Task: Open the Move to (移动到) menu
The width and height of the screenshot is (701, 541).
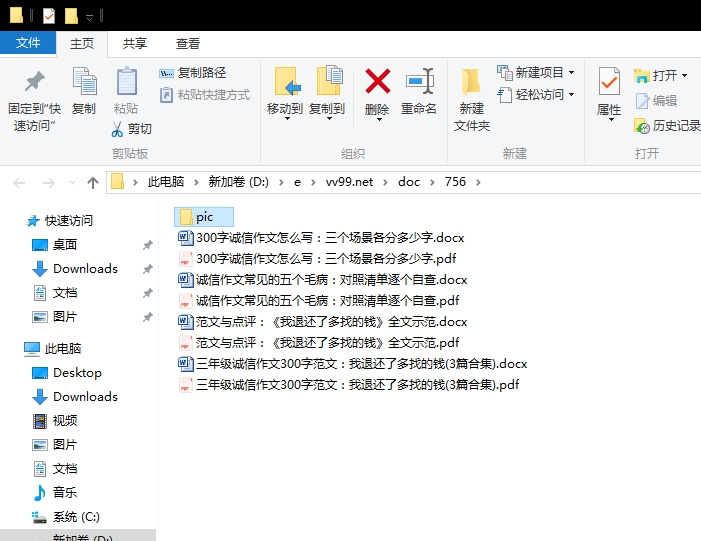Action: [x=285, y=94]
